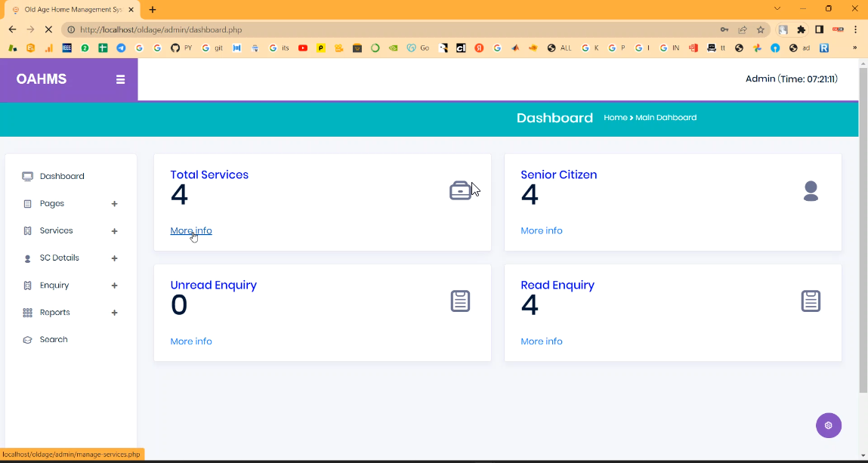Click the clipboard icon in Read Enquiry card
This screenshot has height=463, width=868.
click(x=811, y=301)
